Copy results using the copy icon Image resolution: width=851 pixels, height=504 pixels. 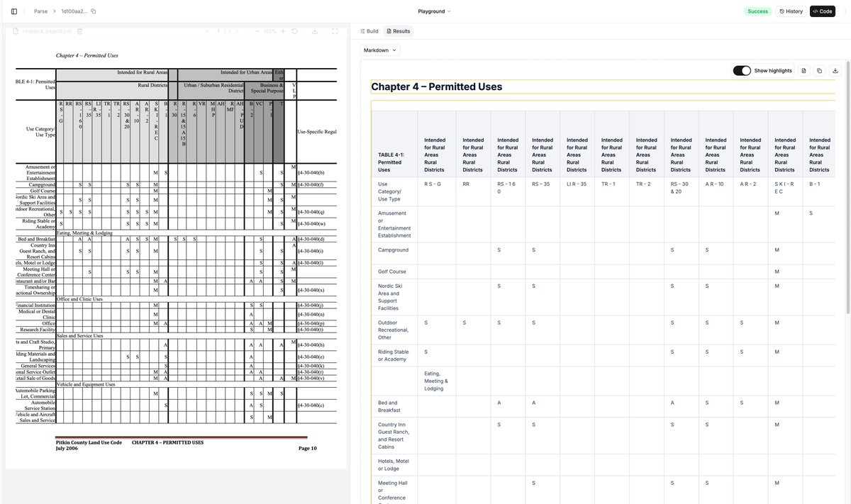[820, 71]
